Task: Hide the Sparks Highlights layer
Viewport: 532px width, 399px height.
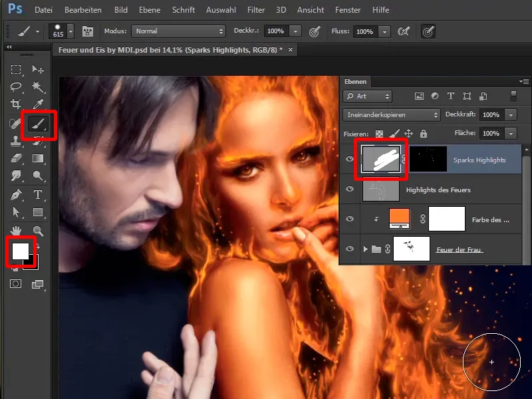Action: 350,159
